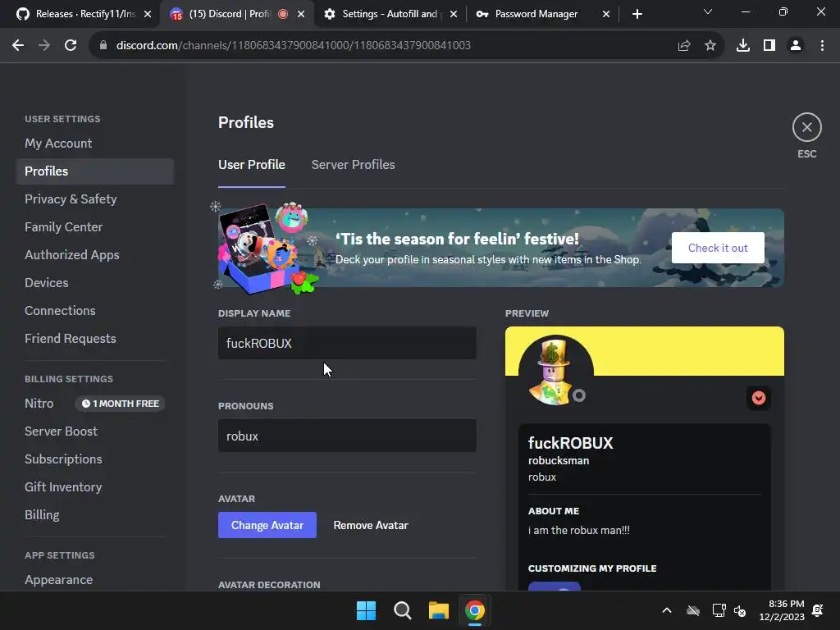Open Authorized Apps settings
840x630 pixels.
pyautogui.click(x=95, y=255)
